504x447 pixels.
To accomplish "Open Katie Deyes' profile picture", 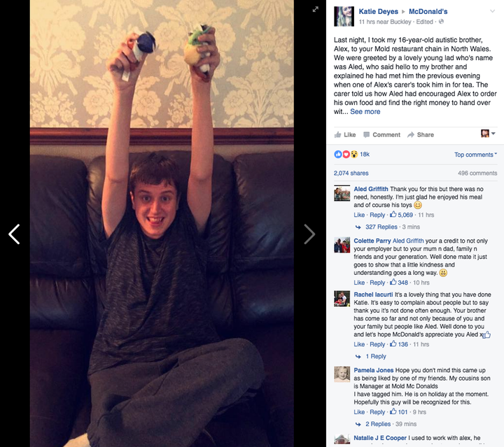I will click(x=344, y=16).
